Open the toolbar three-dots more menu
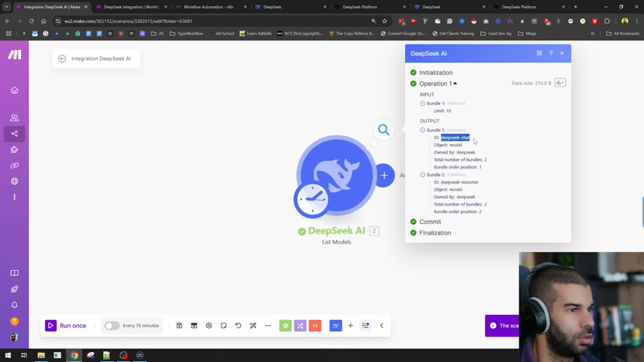Screen dimensions: 644x362 (268, 326)
